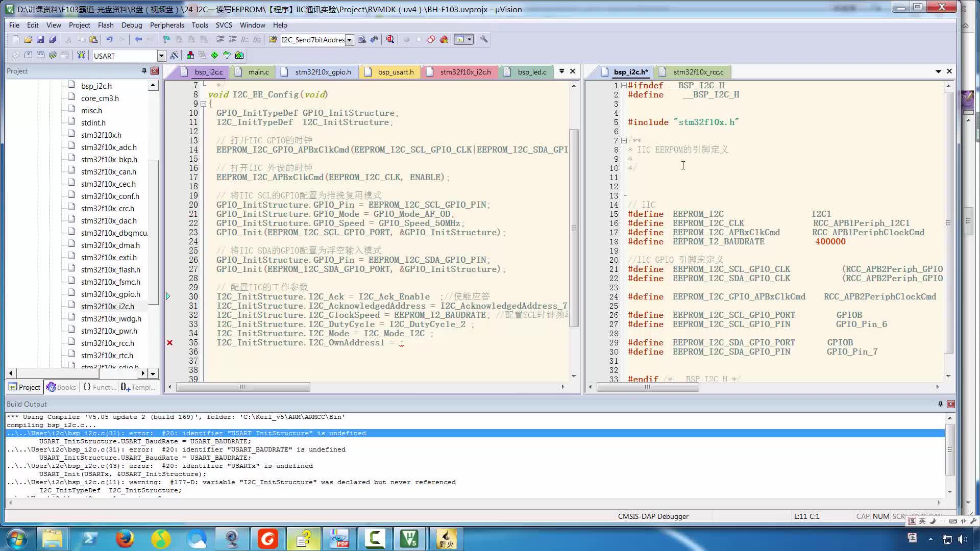Open Firefox from the taskbar

[x=125, y=539]
